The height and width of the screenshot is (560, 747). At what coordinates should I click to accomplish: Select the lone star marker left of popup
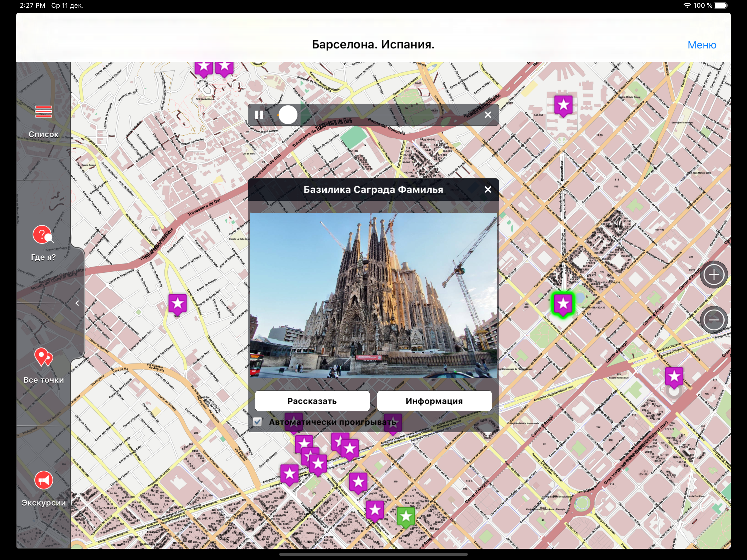(178, 305)
